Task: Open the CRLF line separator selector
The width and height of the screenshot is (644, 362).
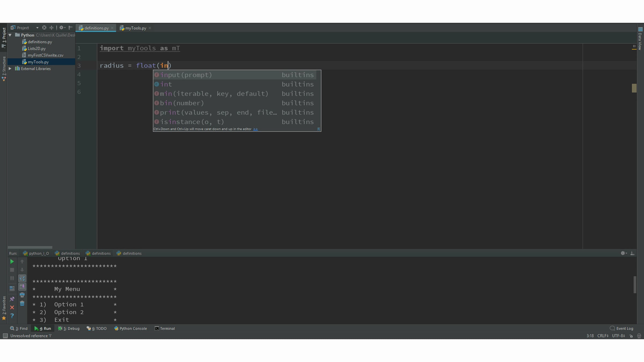Action: tap(603, 336)
